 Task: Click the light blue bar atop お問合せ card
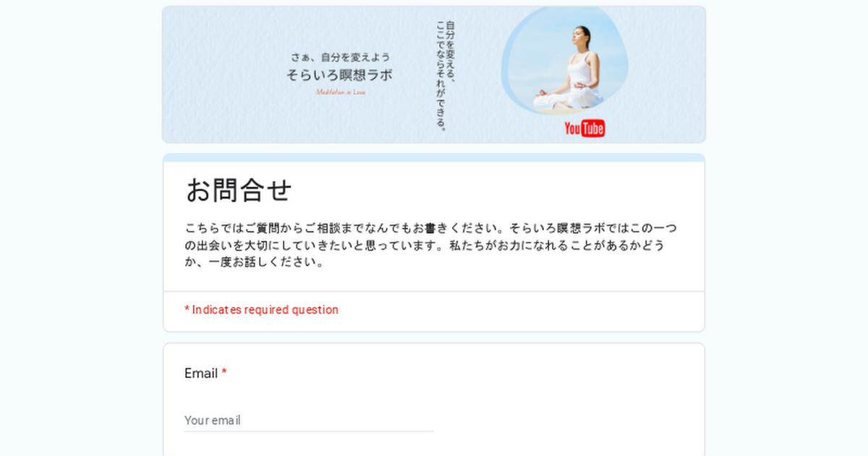coord(434,158)
